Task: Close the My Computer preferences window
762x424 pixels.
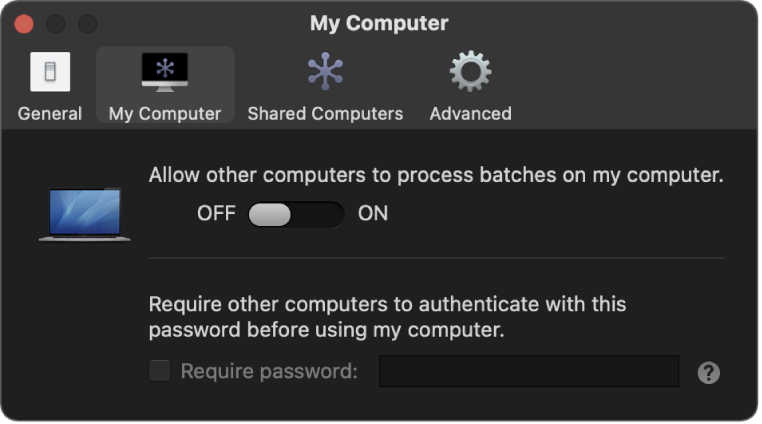Action: coord(24,23)
